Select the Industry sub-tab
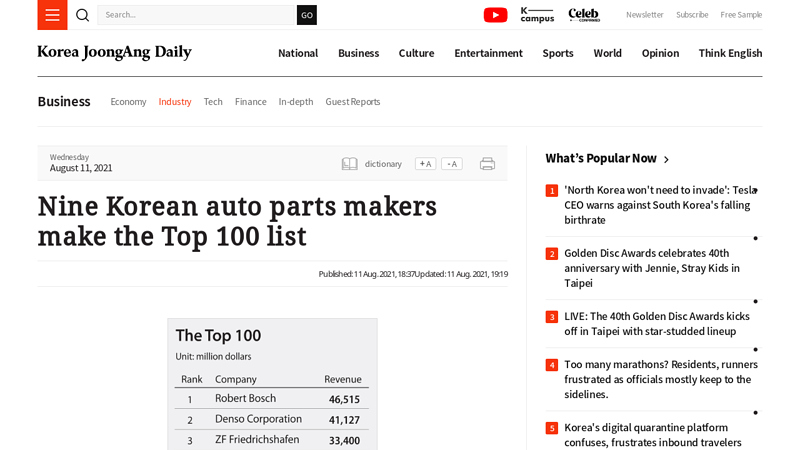The width and height of the screenshot is (800, 450). click(175, 102)
